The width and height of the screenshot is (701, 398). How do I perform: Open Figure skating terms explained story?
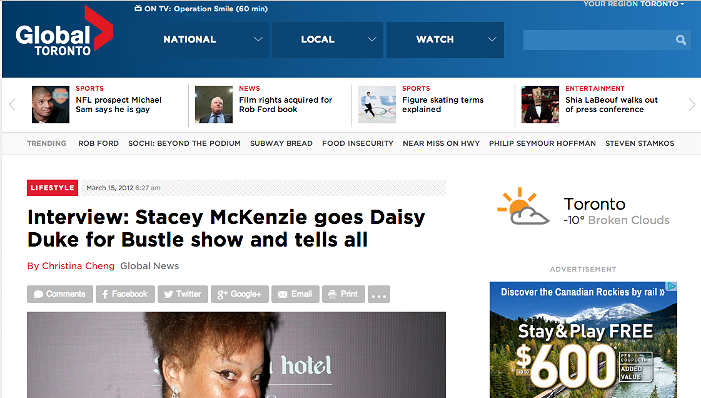443,105
